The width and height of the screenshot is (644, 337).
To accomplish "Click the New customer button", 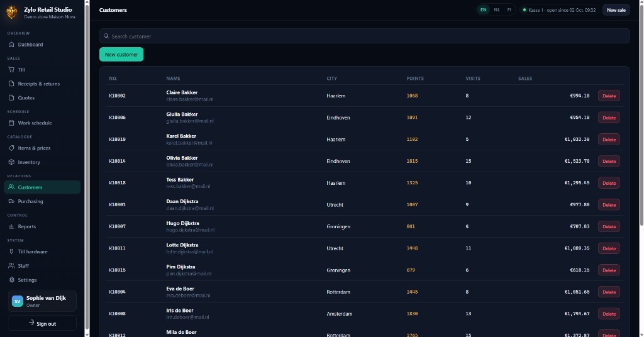I will point(121,54).
